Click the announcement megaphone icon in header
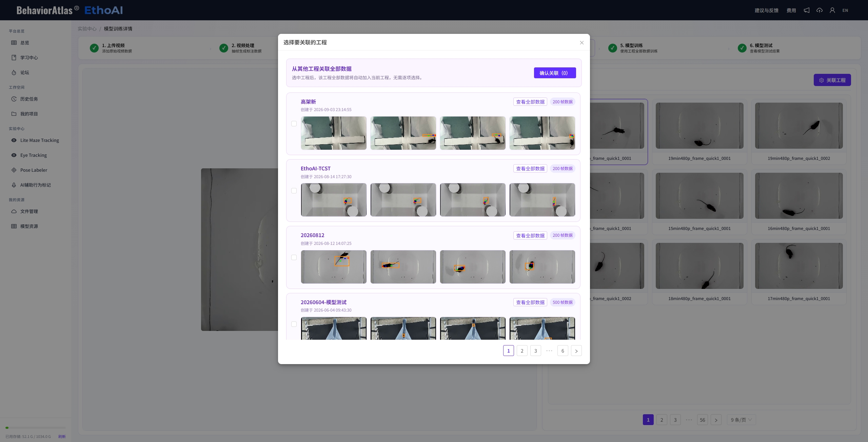Screen dimensions: 868x442 807,10
